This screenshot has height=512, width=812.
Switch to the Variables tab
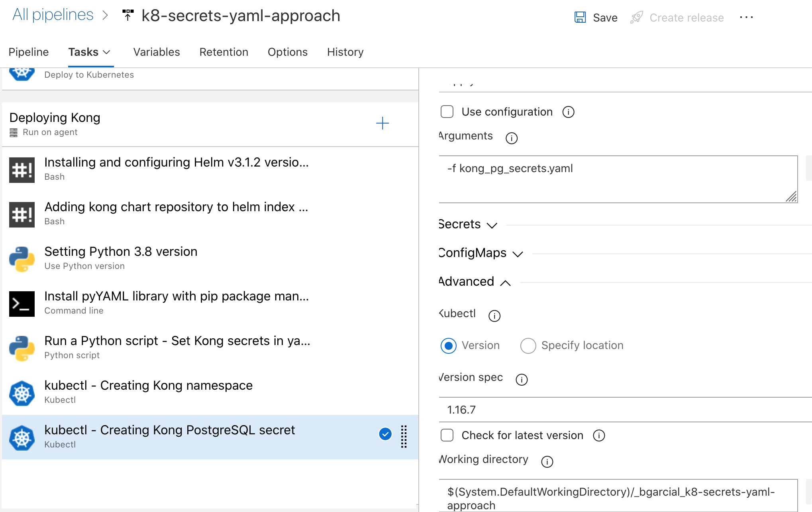click(156, 52)
